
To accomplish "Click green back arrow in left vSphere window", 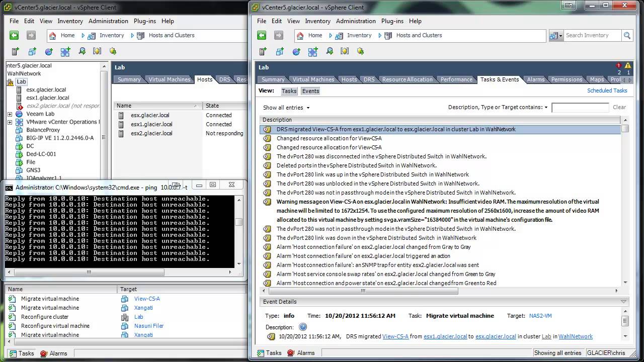I will [14, 35].
